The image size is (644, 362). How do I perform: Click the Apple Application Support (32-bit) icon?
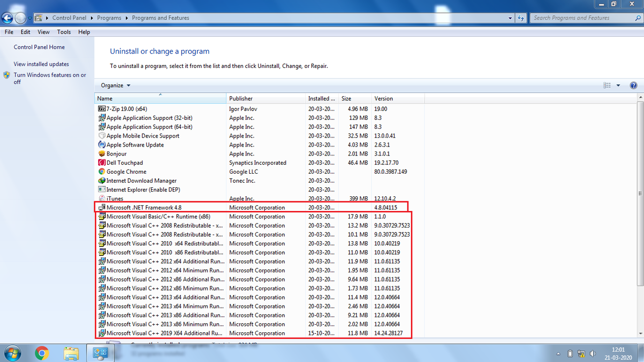[x=102, y=118]
